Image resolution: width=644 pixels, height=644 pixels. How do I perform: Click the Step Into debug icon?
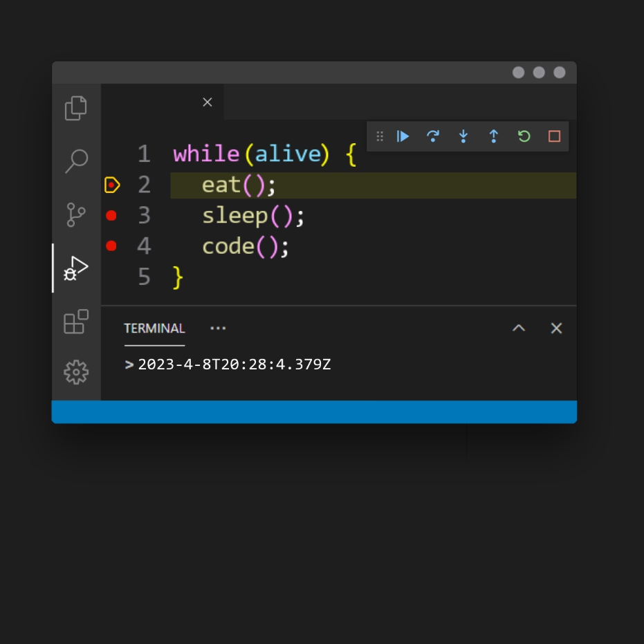point(463,136)
